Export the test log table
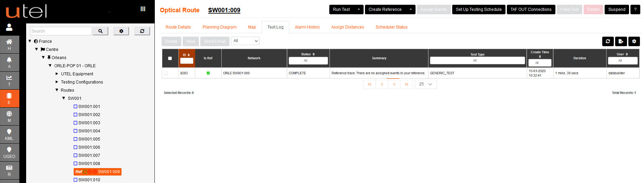This screenshot has height=183, width=644. coord(621,41)
